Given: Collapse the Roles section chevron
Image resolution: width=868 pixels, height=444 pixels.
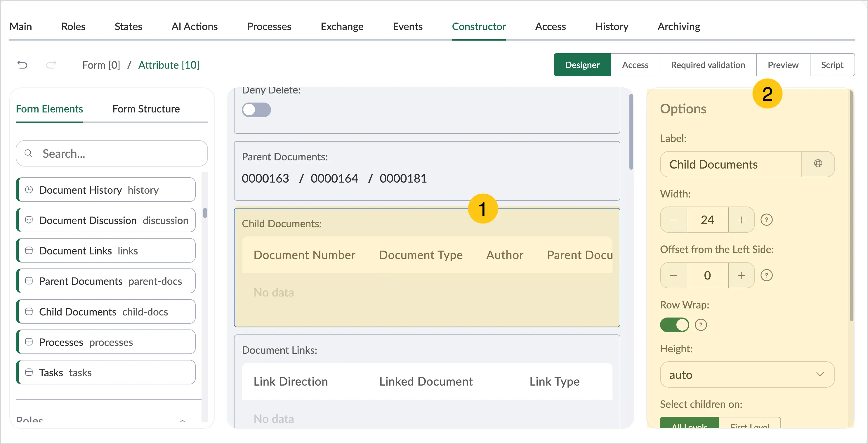Looking at the screenshot, I should (x=183, y=421).
